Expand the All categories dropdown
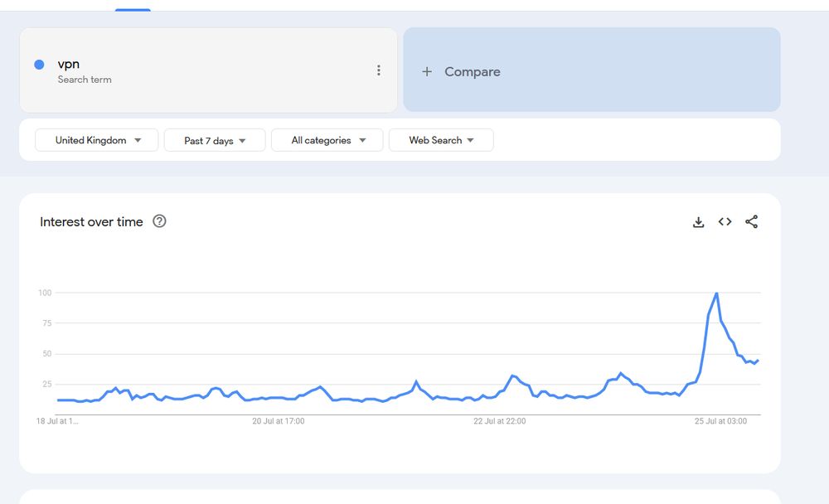The image size is (829, 504). tap(327, 140)
